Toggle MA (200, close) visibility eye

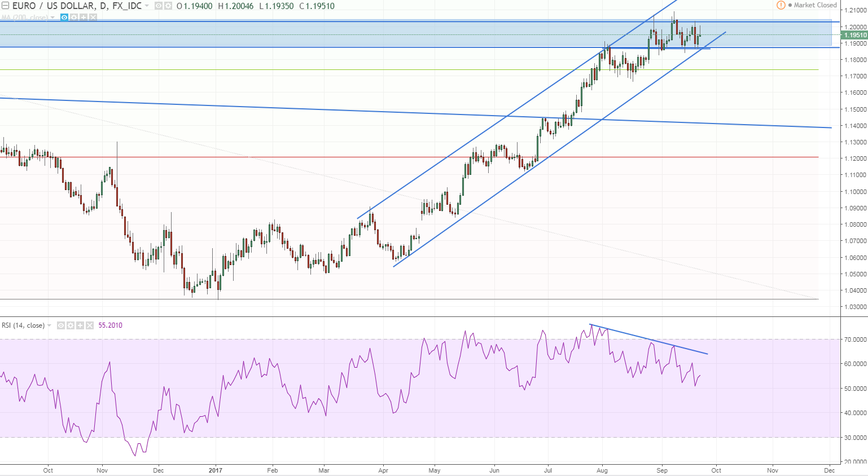[x=64, y=17]
